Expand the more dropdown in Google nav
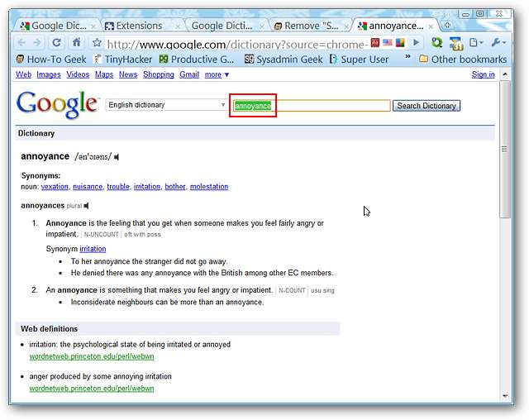Viewport: 529px width, 420px height. pos(217,74)
